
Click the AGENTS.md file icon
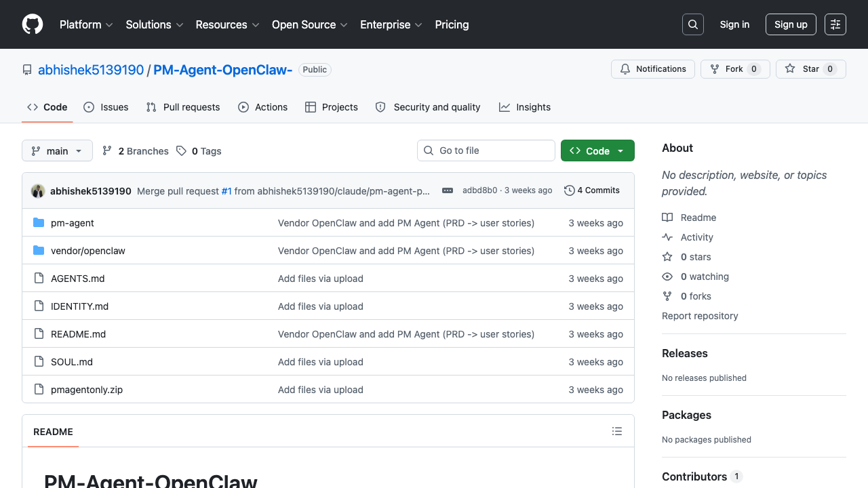[x=39, y=279]
